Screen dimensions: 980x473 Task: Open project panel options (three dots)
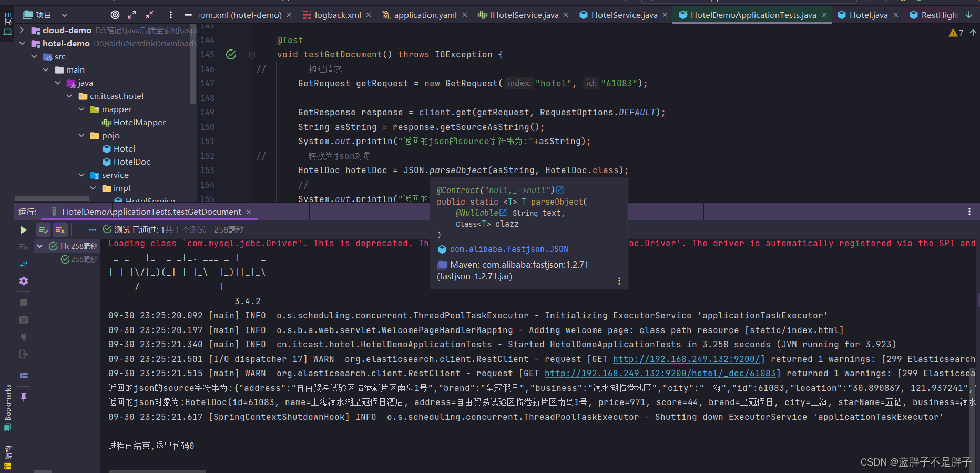point(170,15)
